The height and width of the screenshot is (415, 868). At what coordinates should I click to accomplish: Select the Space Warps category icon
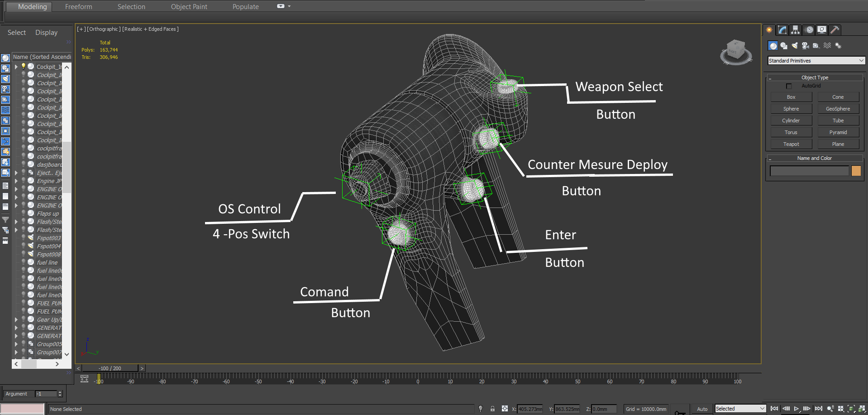pyautogui.click(x=827, y=46)
